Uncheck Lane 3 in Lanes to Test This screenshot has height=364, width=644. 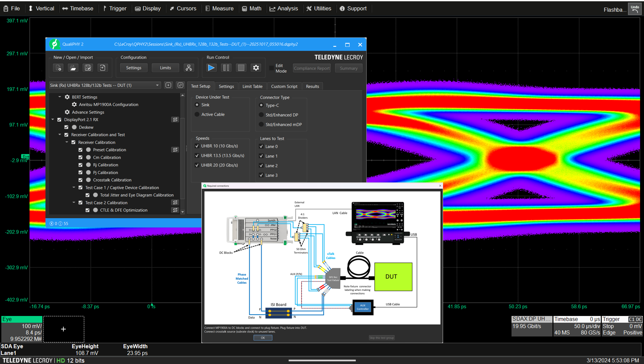point(261,175)
